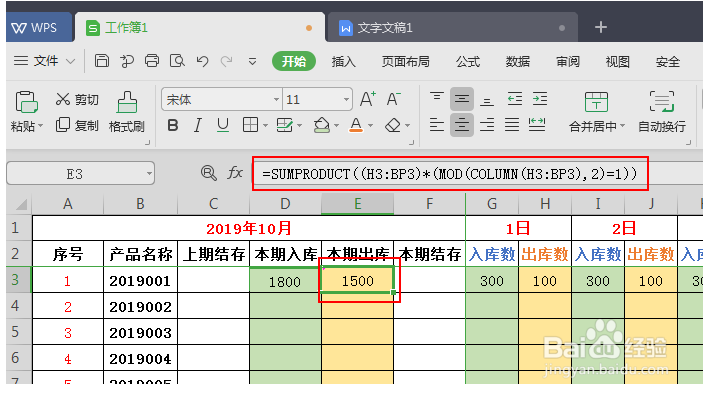Image resolution: width=708 pixels, height=394 pixels.
Task: Click the Print icon
Action: coord(152,61)
